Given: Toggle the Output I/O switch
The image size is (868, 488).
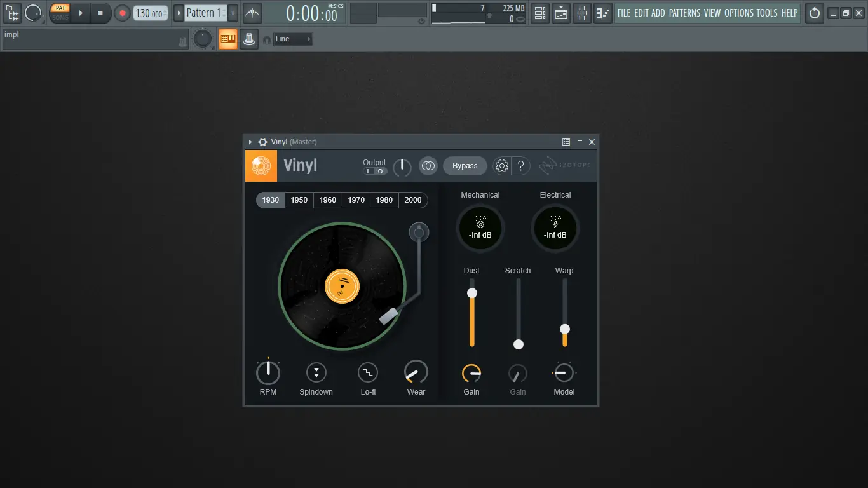Looking at the screenshot, I should 375,172.
